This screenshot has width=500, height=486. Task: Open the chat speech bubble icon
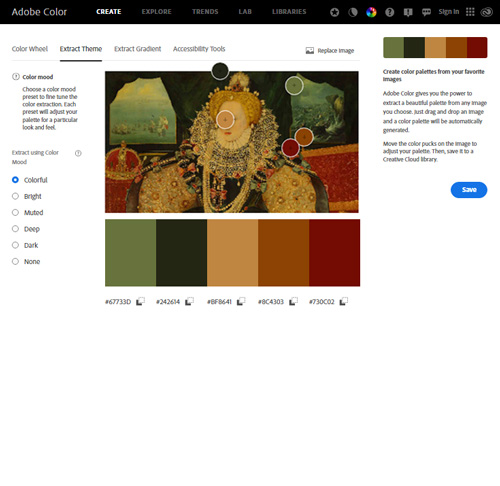[x=426, y=12]
